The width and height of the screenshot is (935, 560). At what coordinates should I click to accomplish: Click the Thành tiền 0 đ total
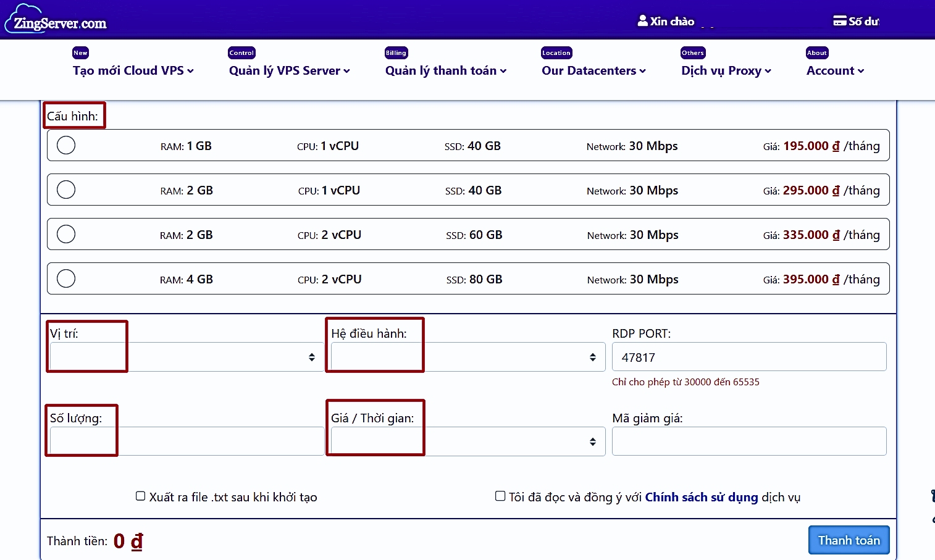click(95, 541)
